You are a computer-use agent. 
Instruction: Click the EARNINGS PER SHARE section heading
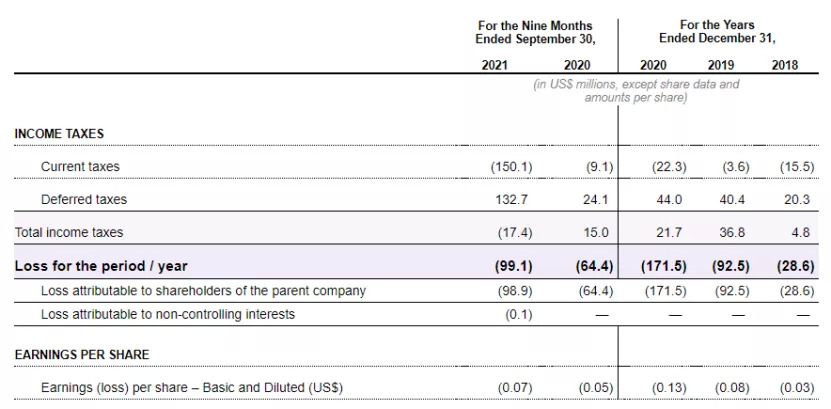[82, 355]
